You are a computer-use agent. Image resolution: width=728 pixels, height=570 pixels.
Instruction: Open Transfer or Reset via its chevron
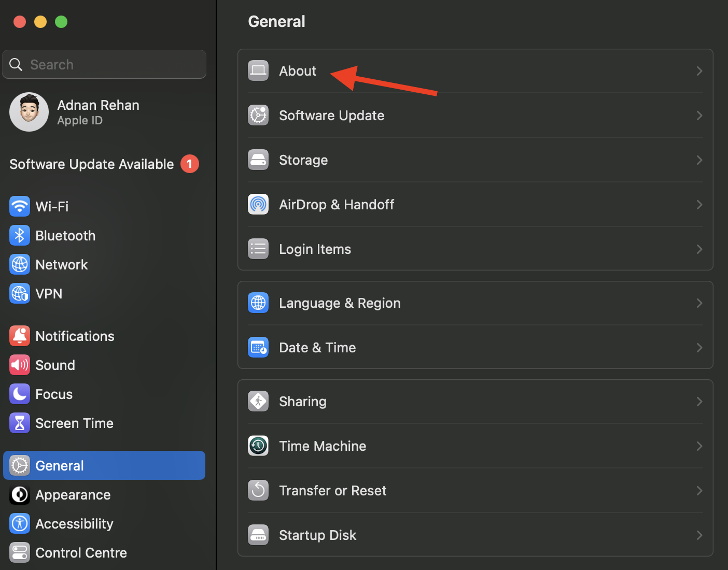tap(699, 491)
